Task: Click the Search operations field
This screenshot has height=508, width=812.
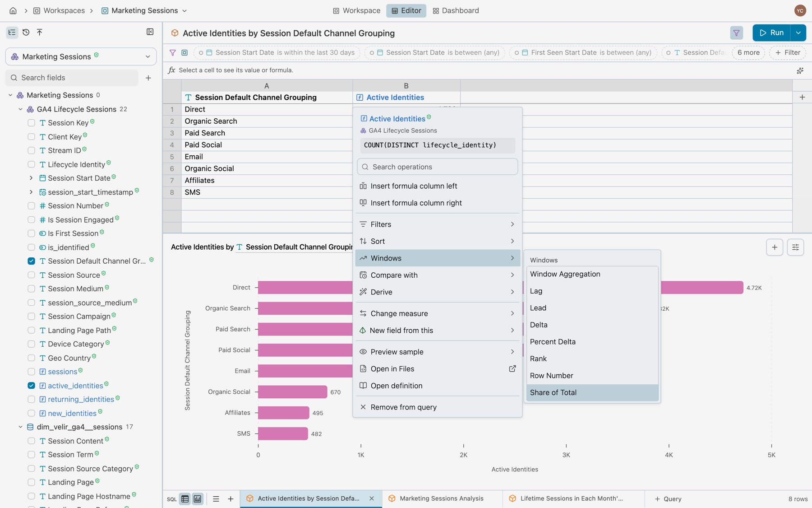Action: click(x=438, y=167)
